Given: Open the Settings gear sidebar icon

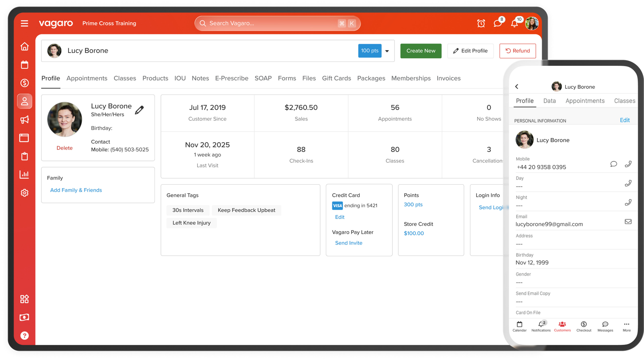Looking at the screenshot, I should tap(24, 193).
